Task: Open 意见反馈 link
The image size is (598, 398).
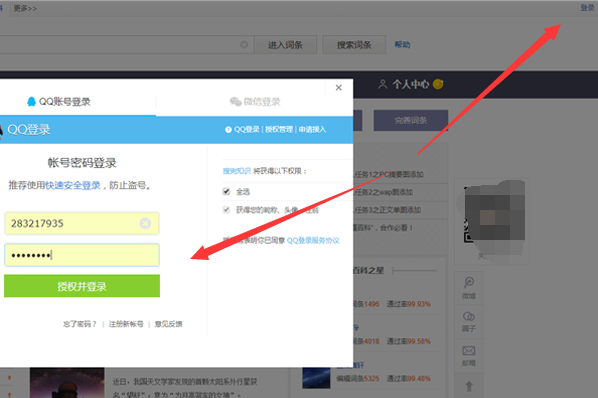Action: click(169, 324)
